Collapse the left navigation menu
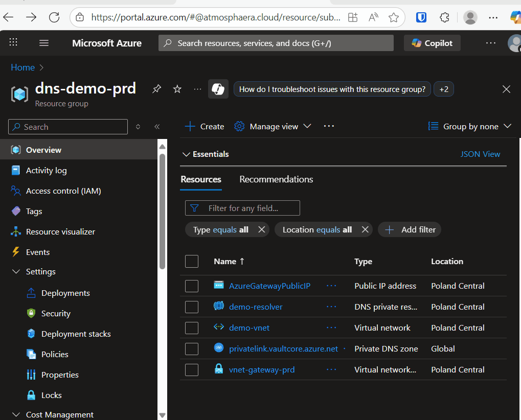 157,127
